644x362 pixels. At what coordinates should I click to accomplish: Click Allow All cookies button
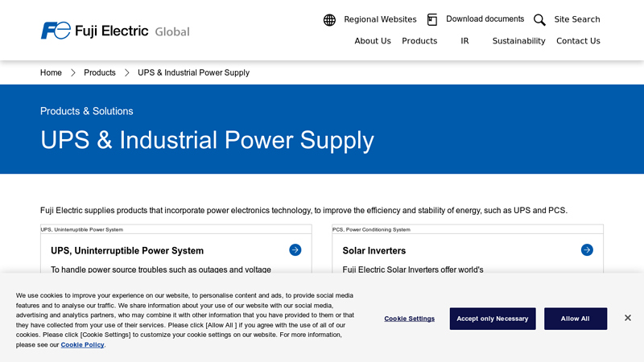[576, 319]
